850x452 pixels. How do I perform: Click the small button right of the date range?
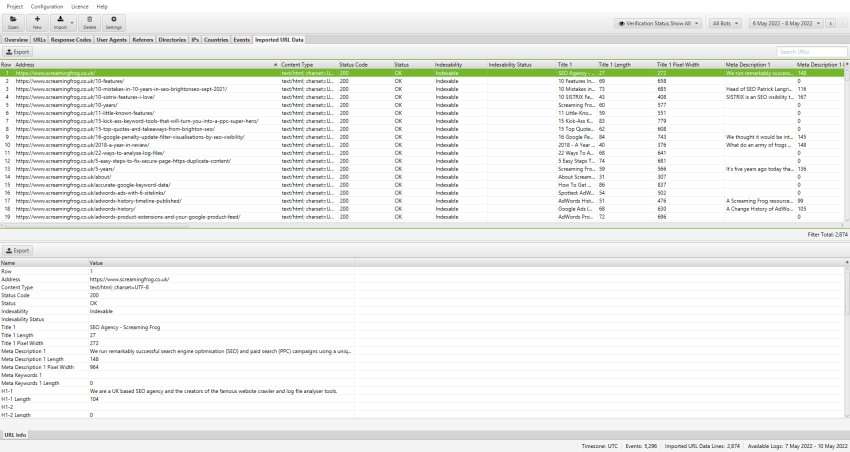point(830,23)
